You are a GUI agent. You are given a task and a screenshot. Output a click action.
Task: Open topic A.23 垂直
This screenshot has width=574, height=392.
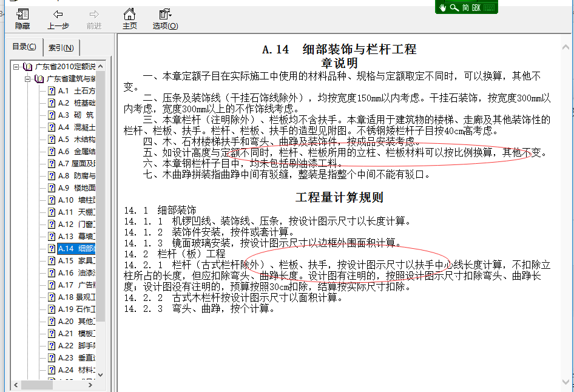tap(76, 357)
